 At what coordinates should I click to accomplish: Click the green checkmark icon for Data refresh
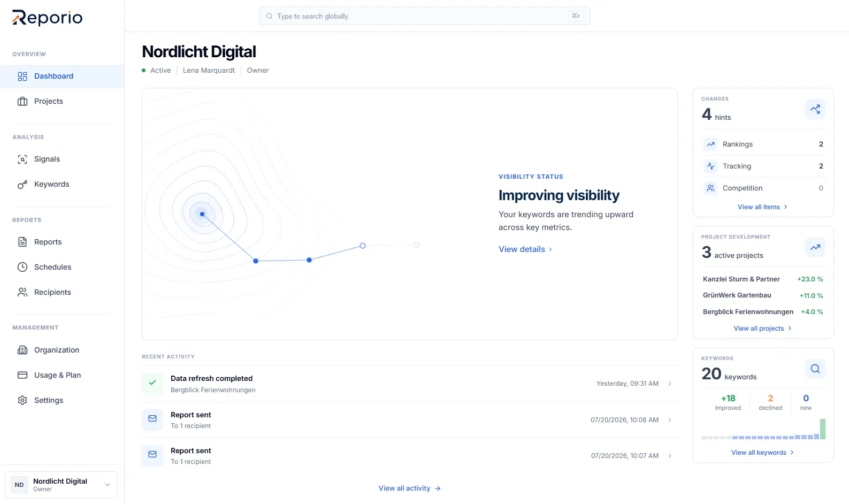click(152, 383)
